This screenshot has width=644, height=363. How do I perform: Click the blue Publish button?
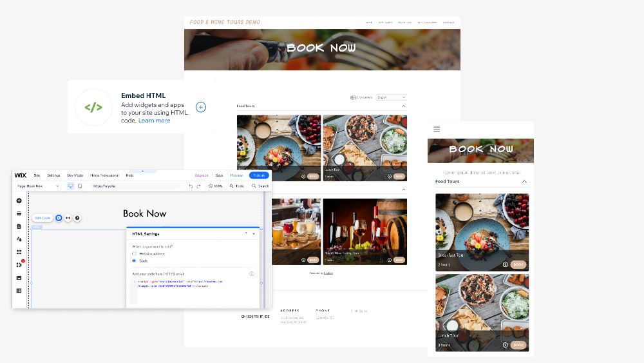(259, 175)
